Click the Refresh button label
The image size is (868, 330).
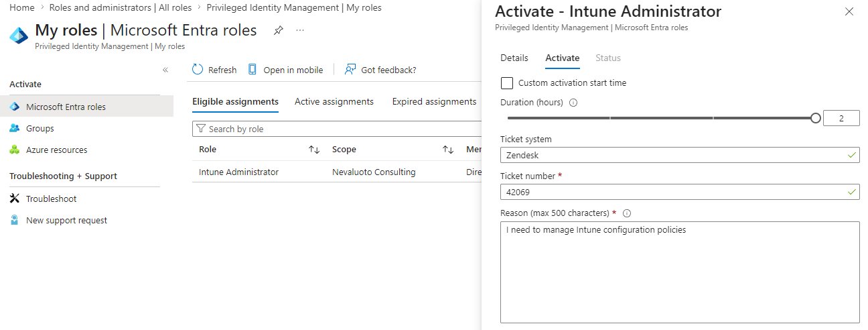(222, 70)
